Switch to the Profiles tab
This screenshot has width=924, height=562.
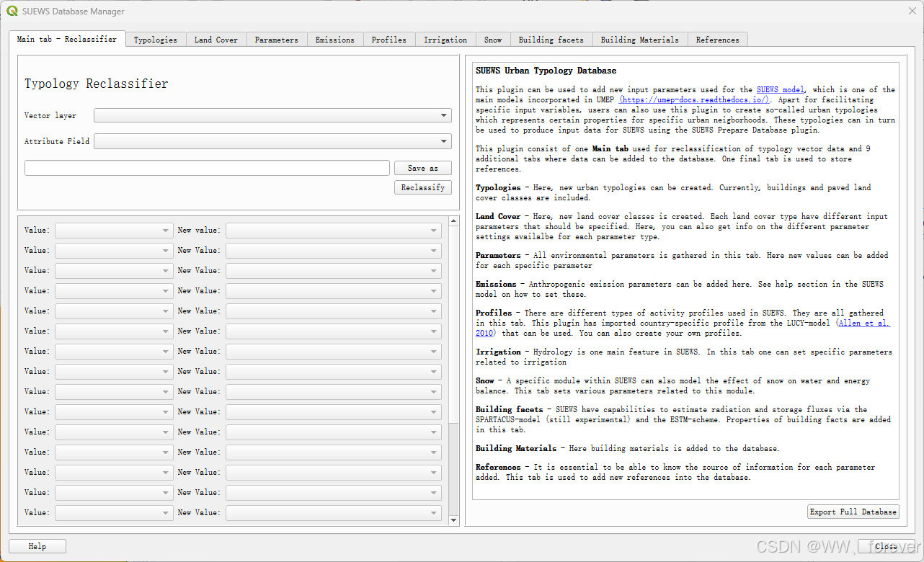pyautogui.click(x=389, y=40)
